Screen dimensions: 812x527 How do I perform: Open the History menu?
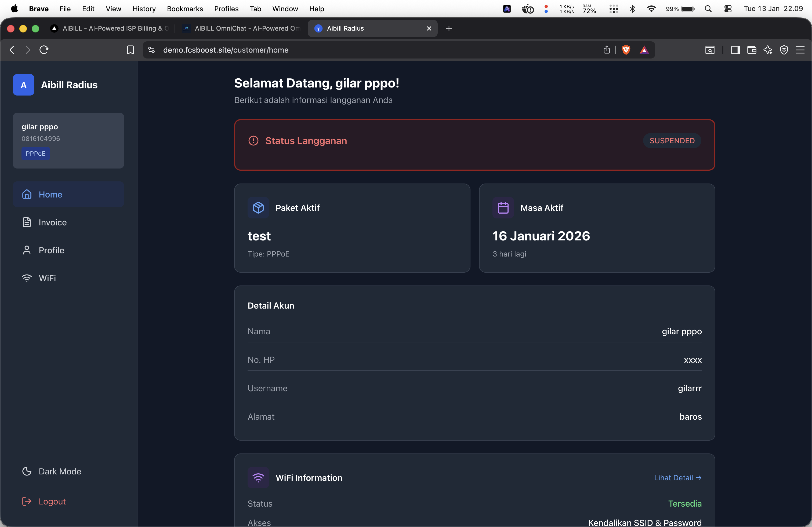coord(144,9)
